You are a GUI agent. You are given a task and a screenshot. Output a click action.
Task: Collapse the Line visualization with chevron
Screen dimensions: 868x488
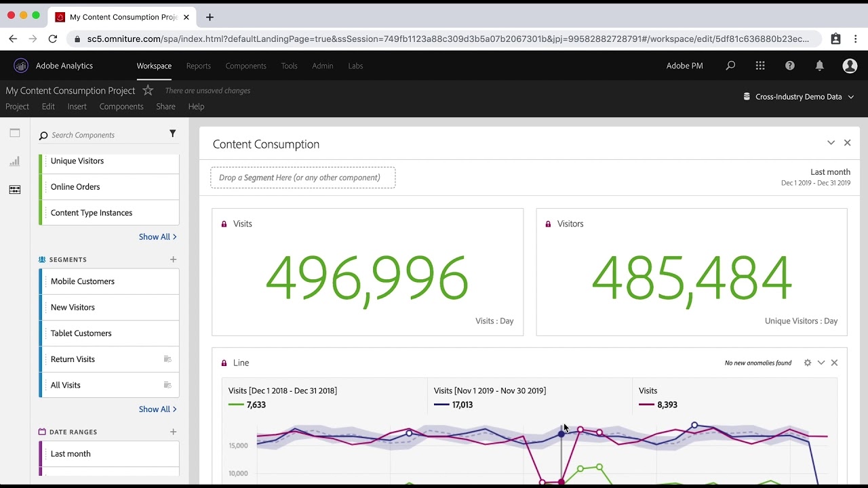click(x=821, y=363)
